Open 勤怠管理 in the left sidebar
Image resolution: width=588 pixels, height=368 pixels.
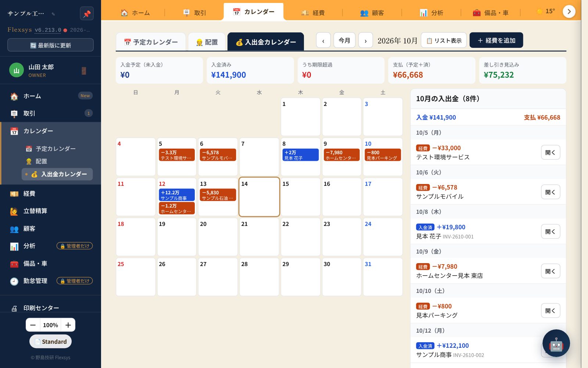coord(50,281)
